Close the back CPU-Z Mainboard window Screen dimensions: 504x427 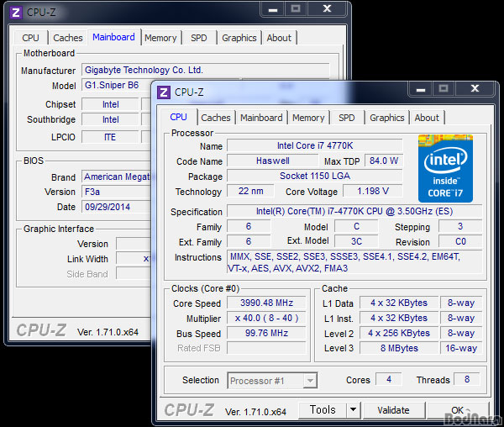point(327,8)
